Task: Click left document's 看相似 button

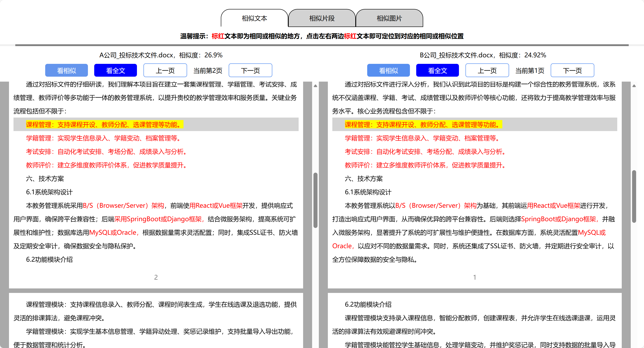Action: (x=67, y=71)
